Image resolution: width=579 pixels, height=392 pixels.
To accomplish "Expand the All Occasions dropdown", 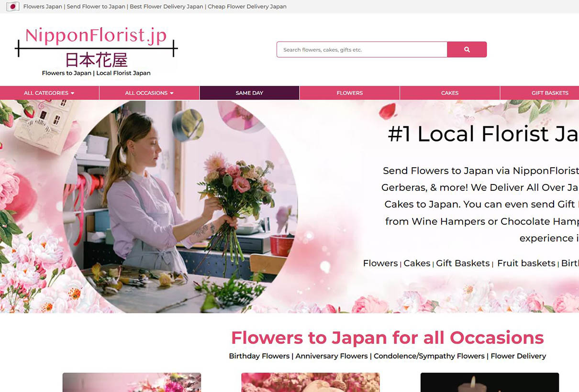I will [149, 93].
